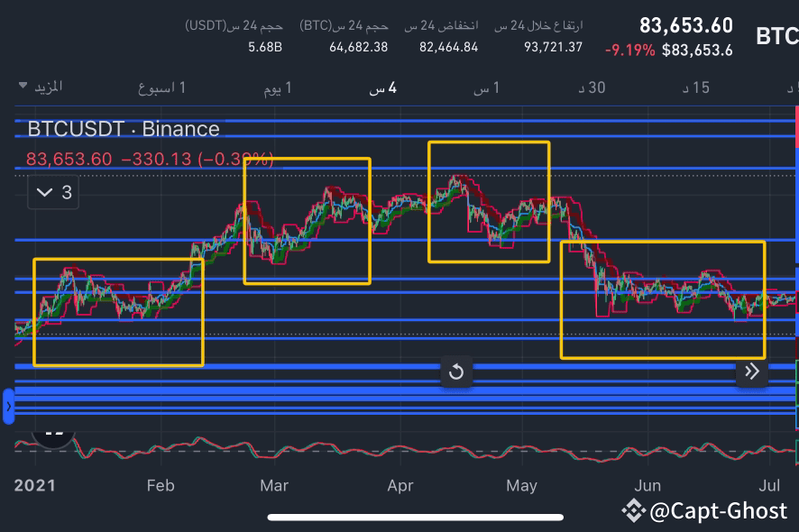The image size is (799, 532).
Task: Click the Jun label on time axis
Action: (647, 485)
